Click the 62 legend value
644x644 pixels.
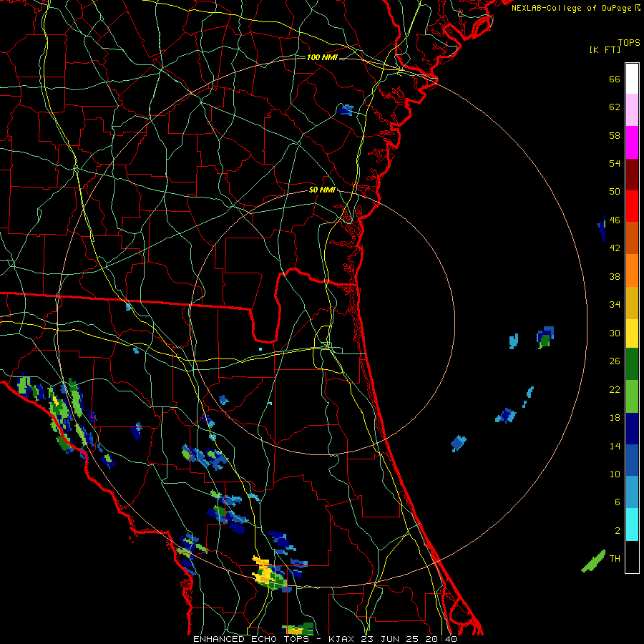(x=615, y=107)
